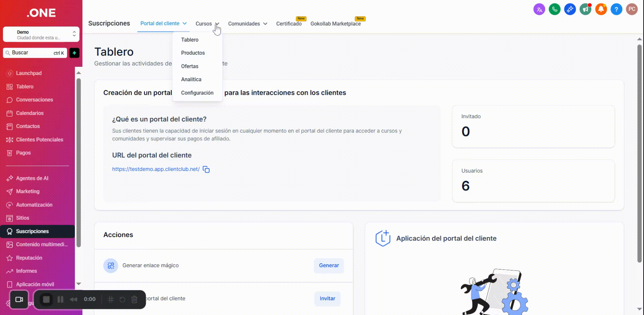Click the blue help question icon
Image resolution: width=644 pixels, height=315 pixels.
click(616, 9)
